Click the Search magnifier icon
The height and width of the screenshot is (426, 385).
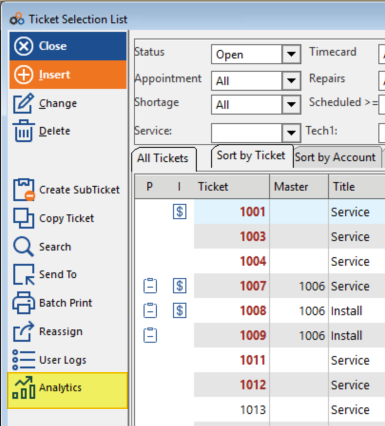point(23,246)
